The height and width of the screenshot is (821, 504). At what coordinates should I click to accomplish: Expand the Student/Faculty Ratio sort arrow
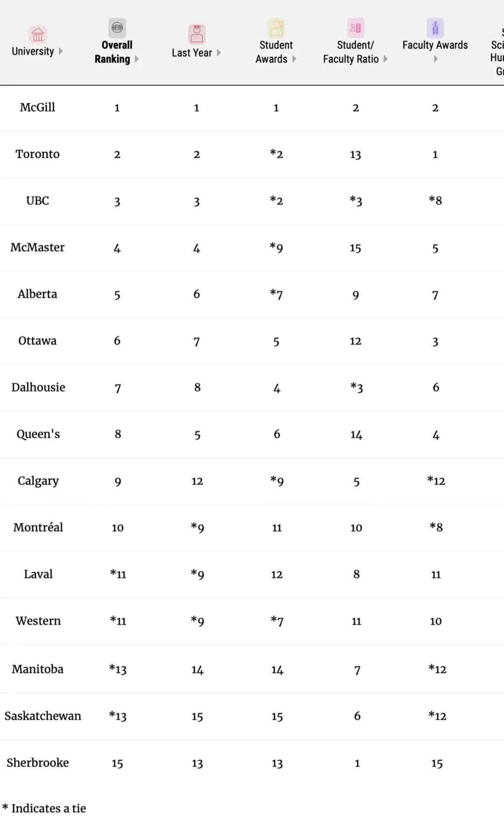385,59
